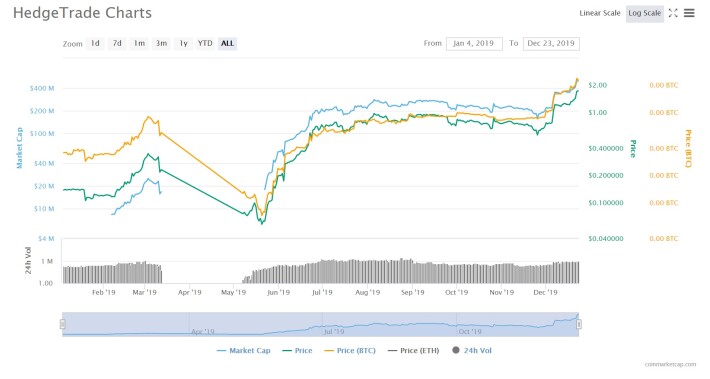This screenshot has height=379, width=710.
Task: Switch chart to Linear Scale
Action: point(600,13)
